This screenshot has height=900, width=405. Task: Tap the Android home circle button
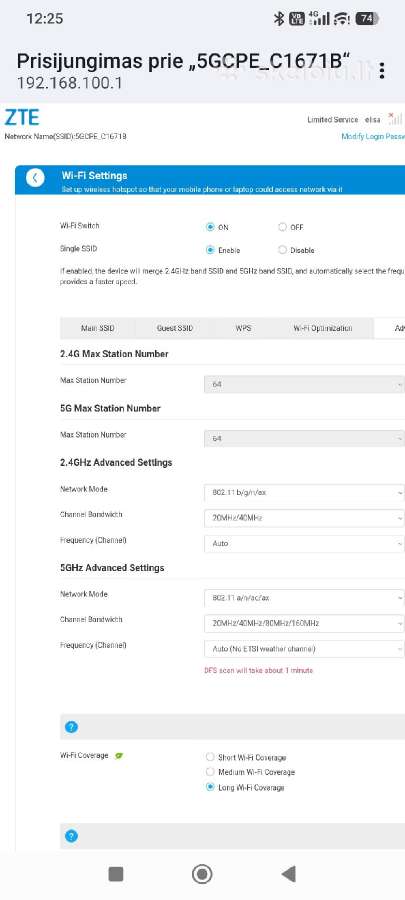(202, 874)
